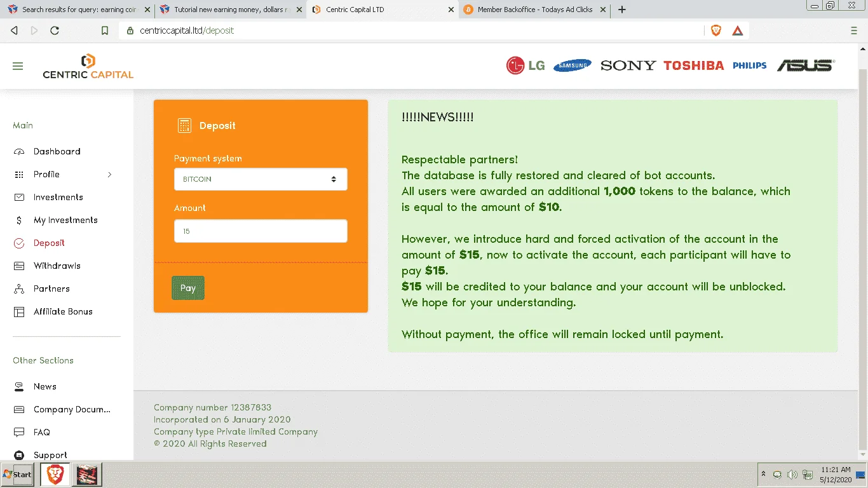
Task: Show hidden system tray icons arrow
Action: [763, 475]
